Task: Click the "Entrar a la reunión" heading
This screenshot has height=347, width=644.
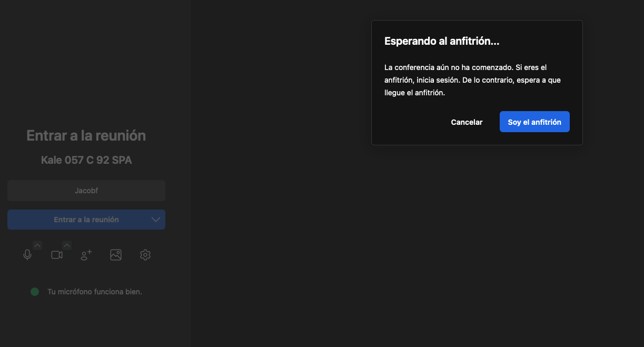Action: tap(86, 136)
